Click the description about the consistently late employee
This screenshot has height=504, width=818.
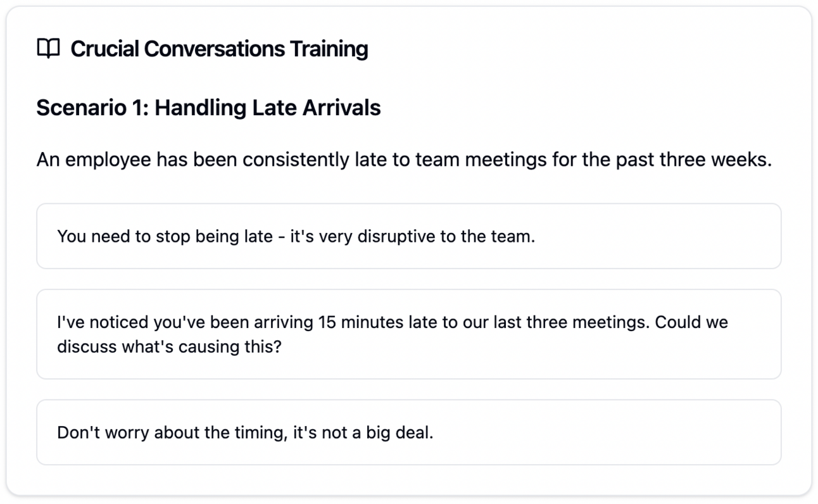(404, 160)
